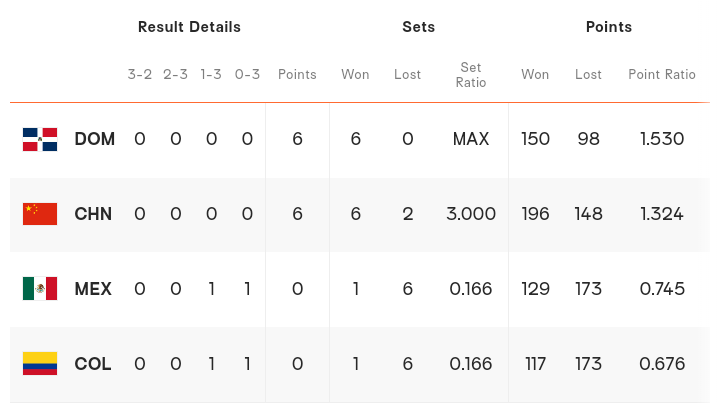Image resolution: width=720 pixels, height=403 pixels.
Task: Click COL's 117 points won cell
Action: click(x=536, y=364)
